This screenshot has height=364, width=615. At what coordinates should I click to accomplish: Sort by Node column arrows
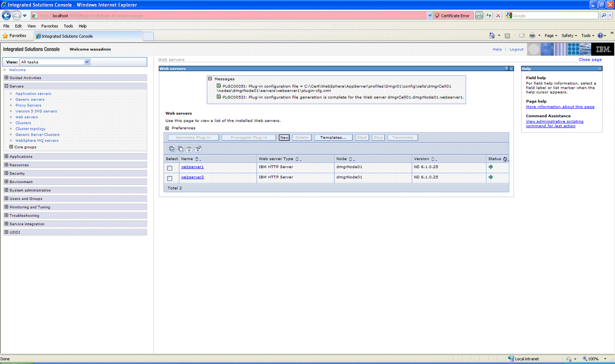[x=350, y=159]
